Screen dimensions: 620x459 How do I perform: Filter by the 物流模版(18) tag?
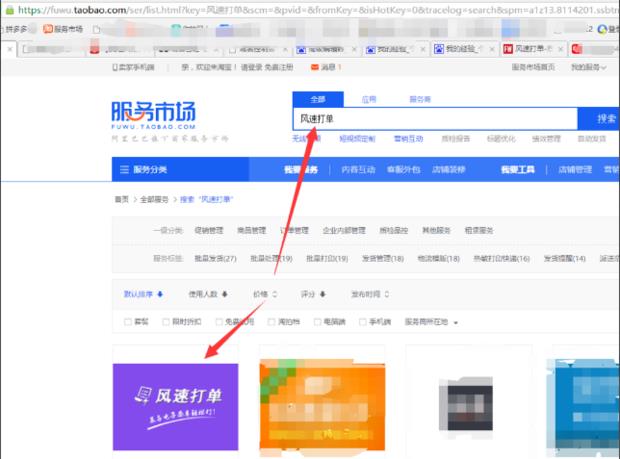coord(439,259)
